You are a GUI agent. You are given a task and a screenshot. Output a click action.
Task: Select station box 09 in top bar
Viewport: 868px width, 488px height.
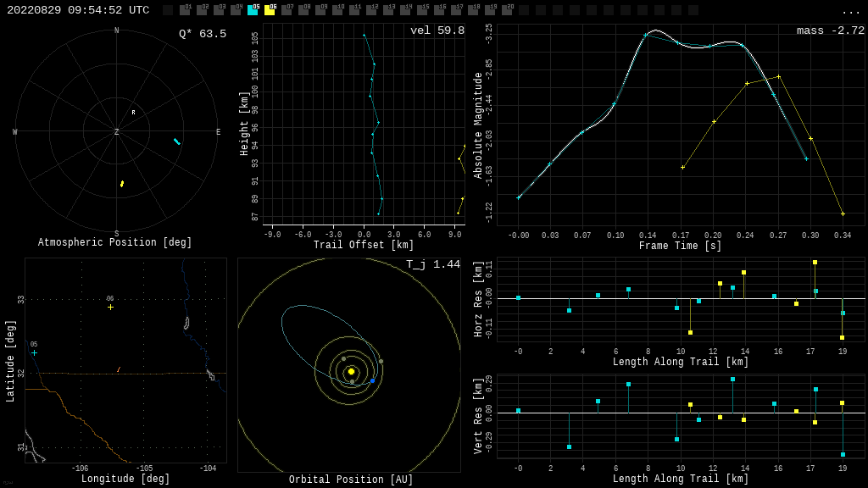(320, 10)
